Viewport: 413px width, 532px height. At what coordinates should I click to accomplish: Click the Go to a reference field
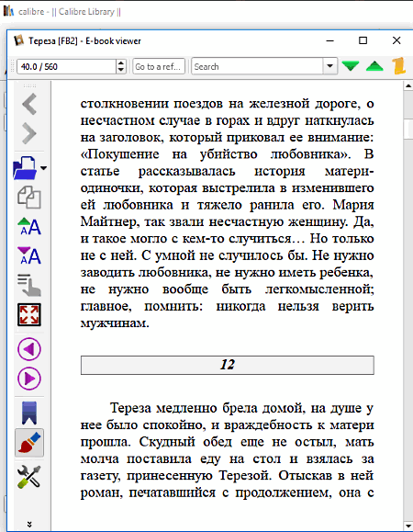click(x=159, y=66)
